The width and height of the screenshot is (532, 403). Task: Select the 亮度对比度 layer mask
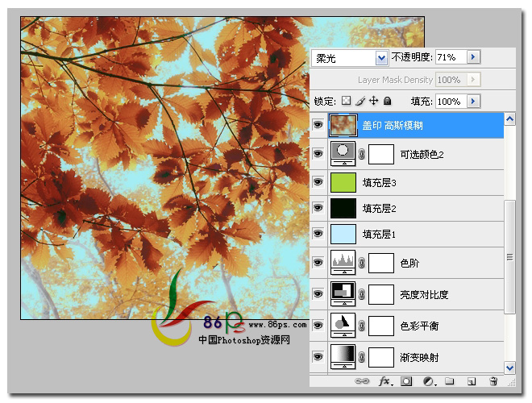pos(381,294)
